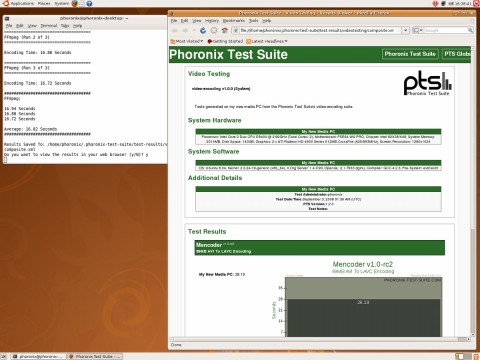Viewport: 480px width, 360px height.
Task: Open the Edit menu in terminal window
Action: 20,26
